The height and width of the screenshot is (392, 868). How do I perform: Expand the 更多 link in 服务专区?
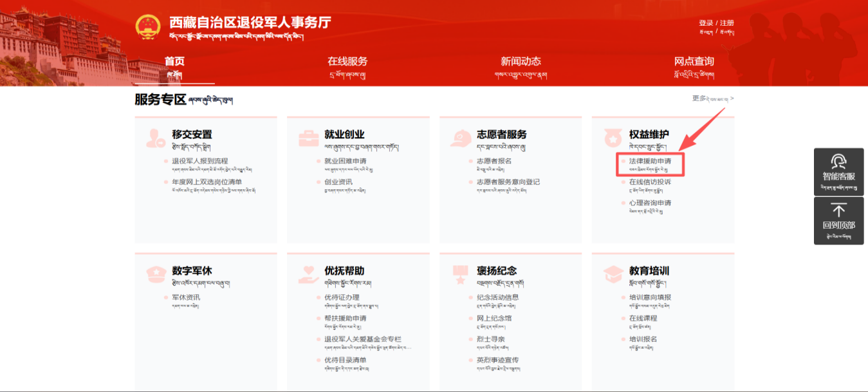click(x=712, y=98)
